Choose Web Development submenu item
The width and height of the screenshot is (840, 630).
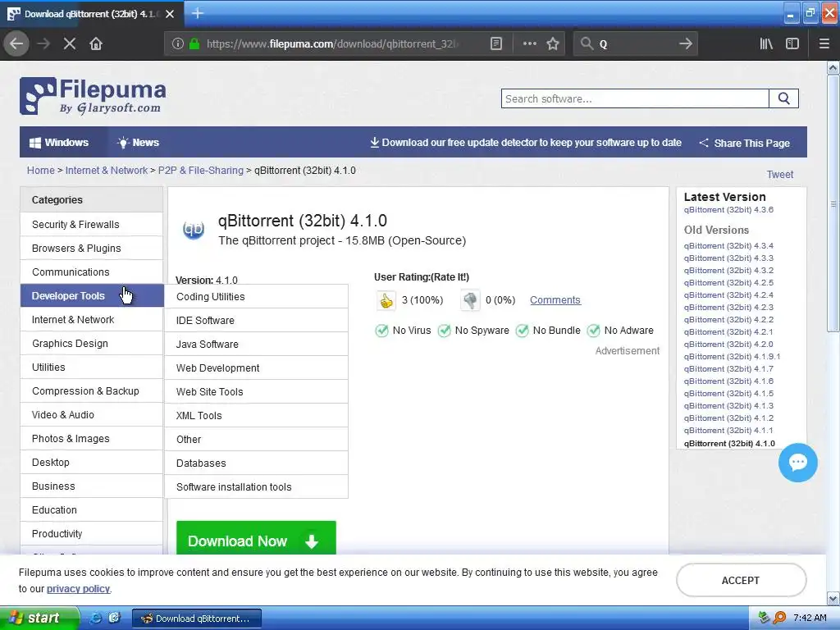256,368
